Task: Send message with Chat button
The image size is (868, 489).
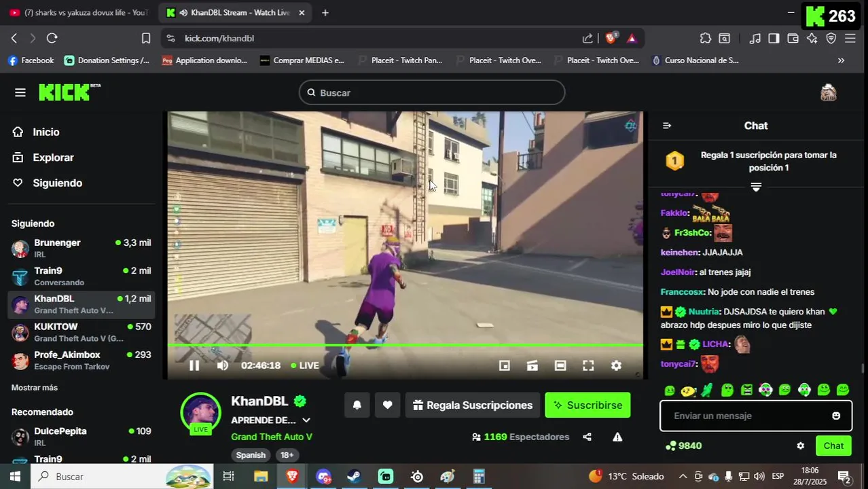Action: point(833,446)
